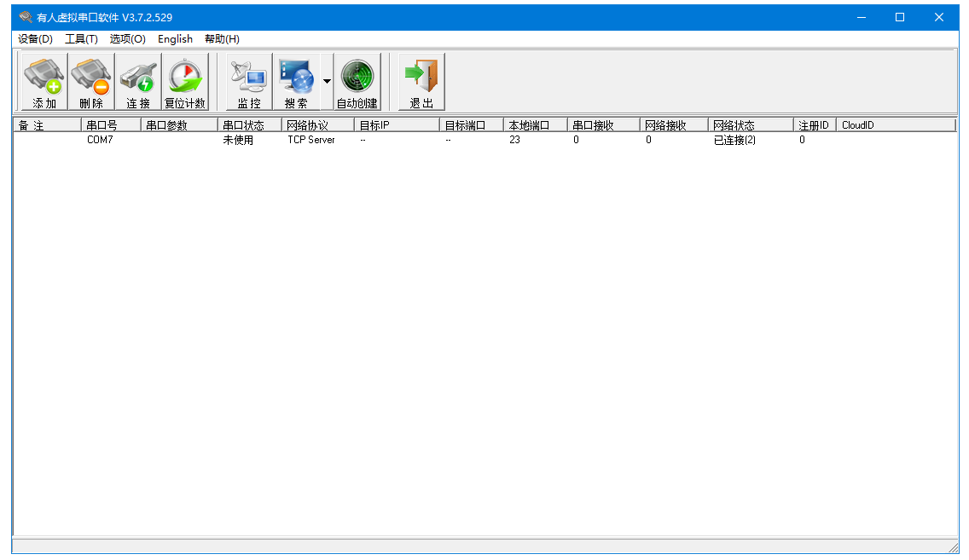The width and height of the screenshot is (969, 560).
Task: Click the 本地端口 column header
Action: point(535,125)
